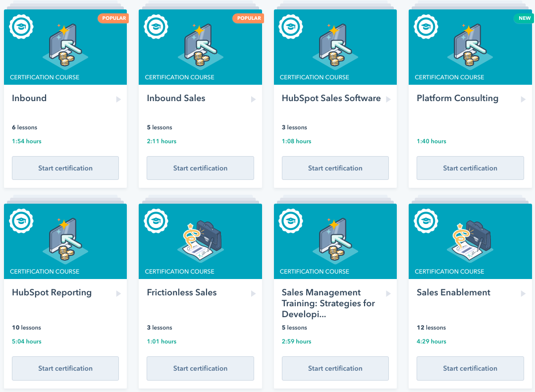Start certification for Platform Consulting
Screen dimensions: 535x392
[470, 168]
